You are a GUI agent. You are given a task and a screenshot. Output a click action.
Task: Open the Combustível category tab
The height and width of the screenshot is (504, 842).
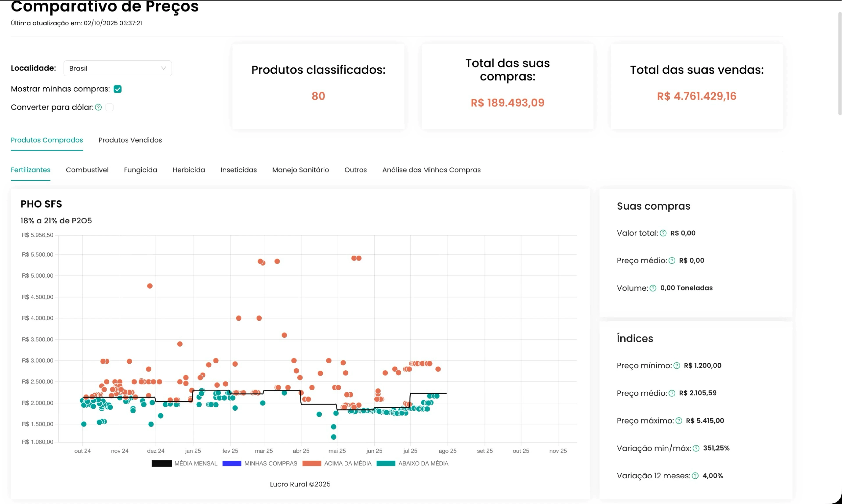87,170
